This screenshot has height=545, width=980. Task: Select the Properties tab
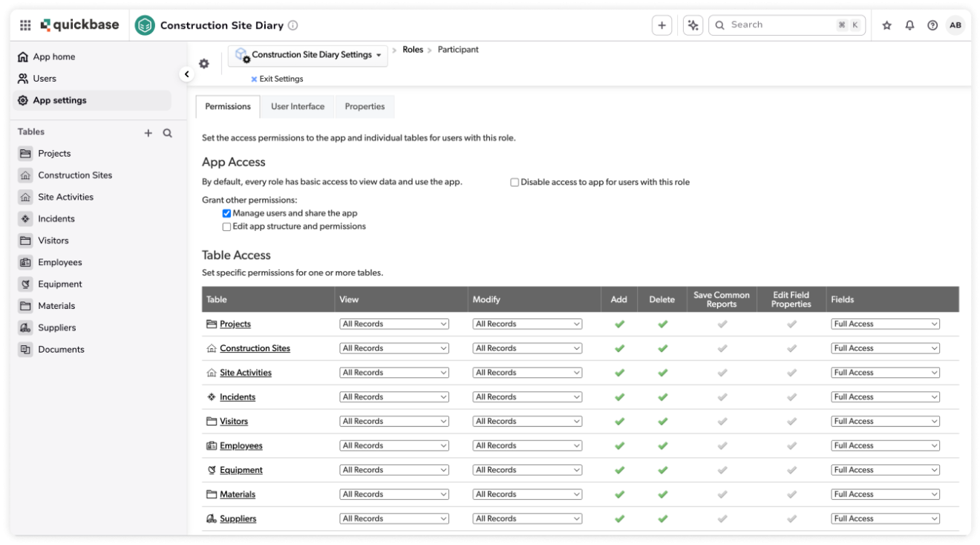(x=365, y=106)
